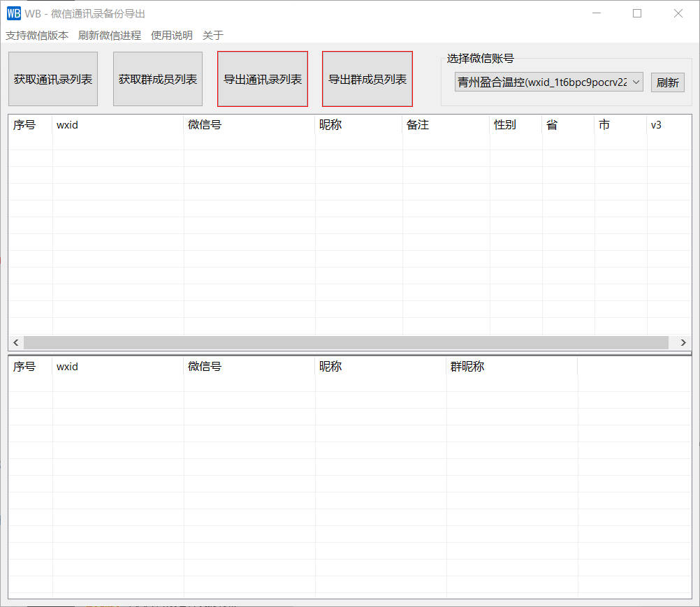The height and width of the screenshot is (607, 700).
Task: Click the 微信号 header in group members table
Action: tap(249, 367)
